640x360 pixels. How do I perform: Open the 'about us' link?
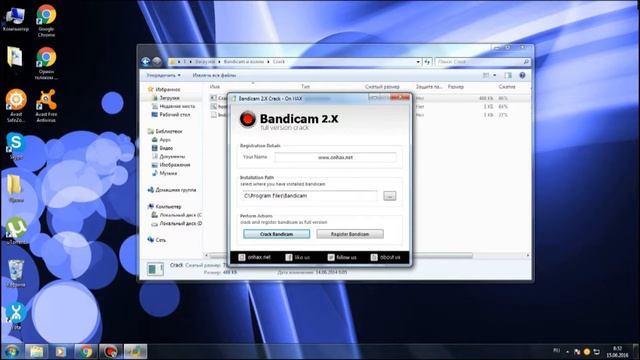(x=385, y=257)
